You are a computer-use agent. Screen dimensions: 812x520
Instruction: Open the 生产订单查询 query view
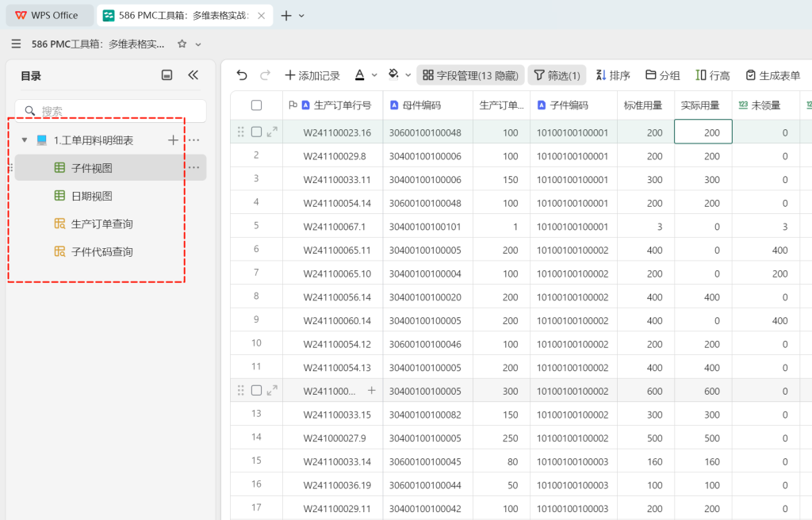point(111,224)
